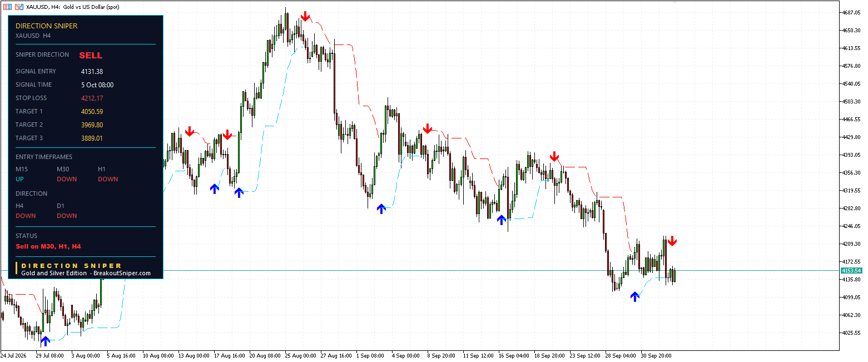Select signal entry value 4131.38
This screenshot has width=868, height=362.
point(92,71)
